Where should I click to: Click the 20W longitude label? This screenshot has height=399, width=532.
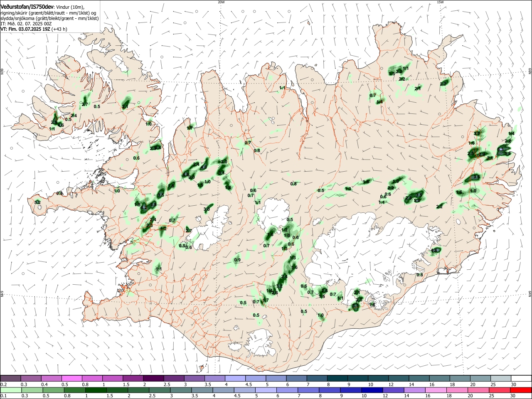pyautogui.click(x=221, y=2)
